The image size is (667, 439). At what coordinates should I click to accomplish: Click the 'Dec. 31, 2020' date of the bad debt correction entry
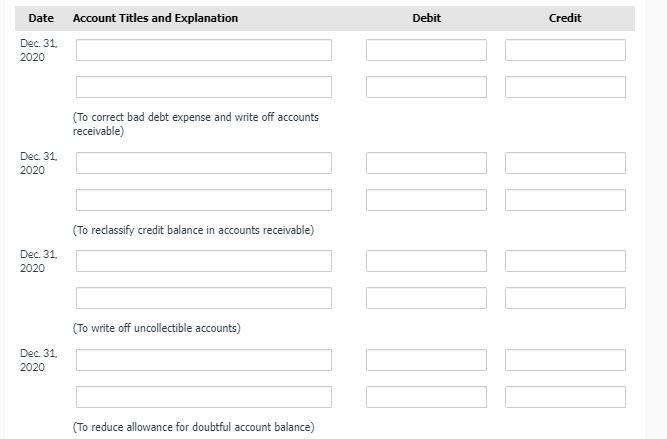[x=39, y=50]
